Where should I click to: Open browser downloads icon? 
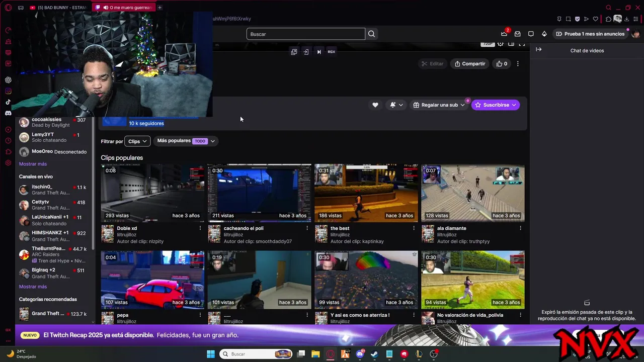pos(626,19)
